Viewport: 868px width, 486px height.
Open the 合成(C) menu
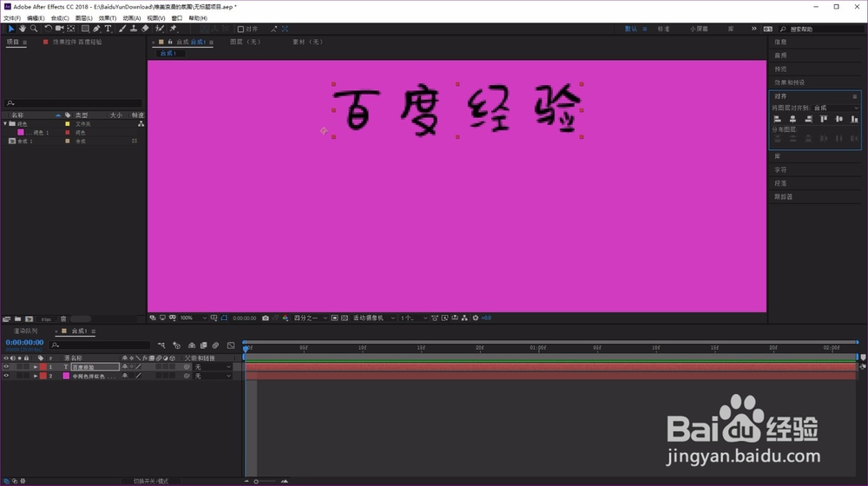pyautogui.click(x=60, y=18)
